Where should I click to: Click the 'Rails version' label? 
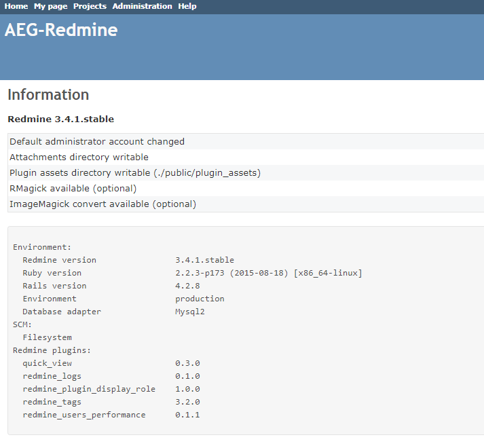54,286
